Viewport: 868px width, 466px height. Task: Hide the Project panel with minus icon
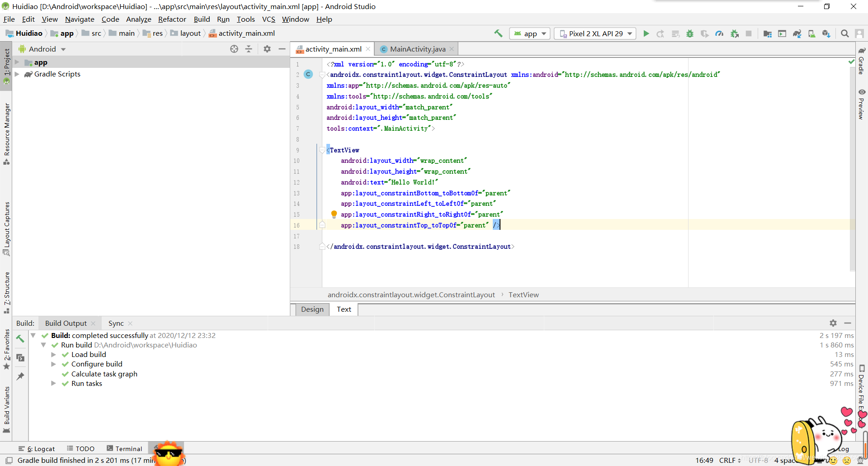tap(282, 49)
